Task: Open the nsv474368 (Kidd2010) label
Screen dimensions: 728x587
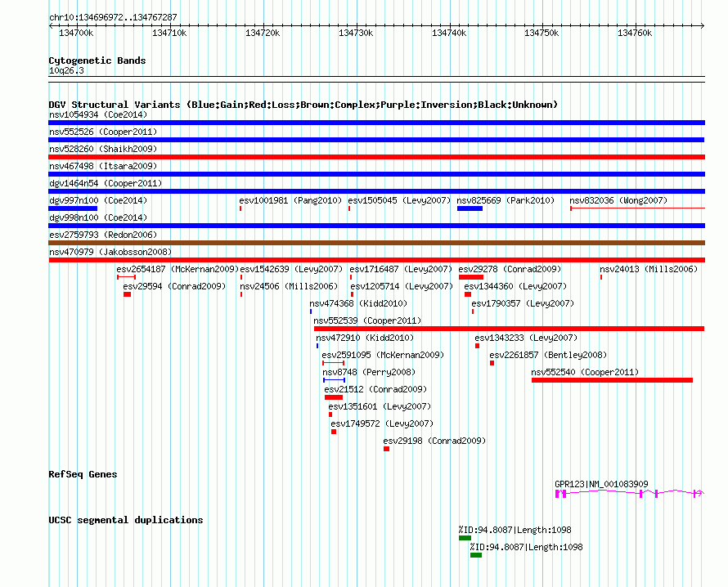Action: pos(358,303)
